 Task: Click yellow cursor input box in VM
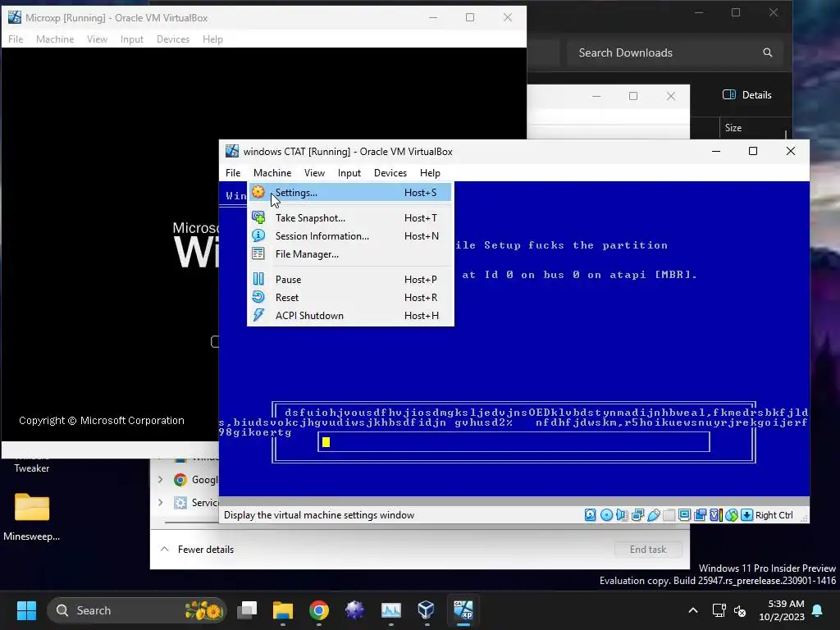pos(514,442)
